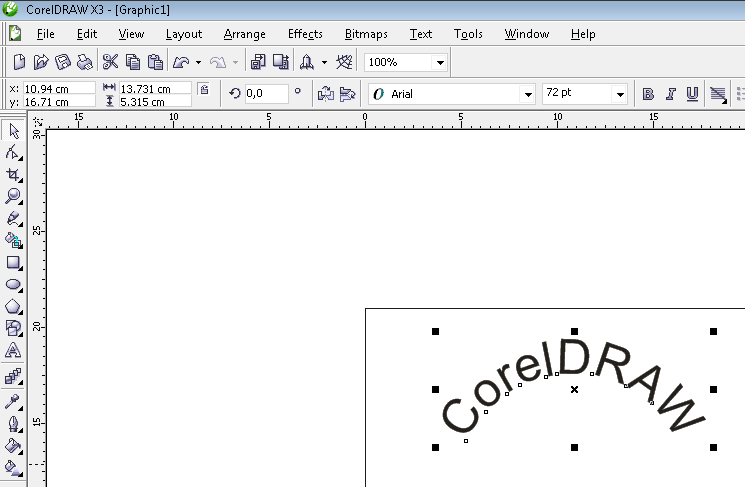This screenshot has width=745, height=487.
Task: Select the Pick tool
Action: [x=13, y=131]
